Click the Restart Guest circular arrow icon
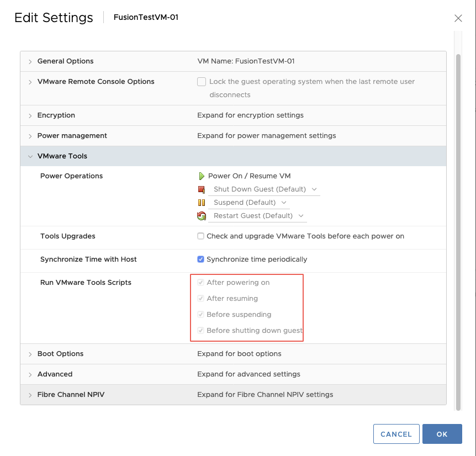Screen dimensions: 476x456 coord(201,216)
